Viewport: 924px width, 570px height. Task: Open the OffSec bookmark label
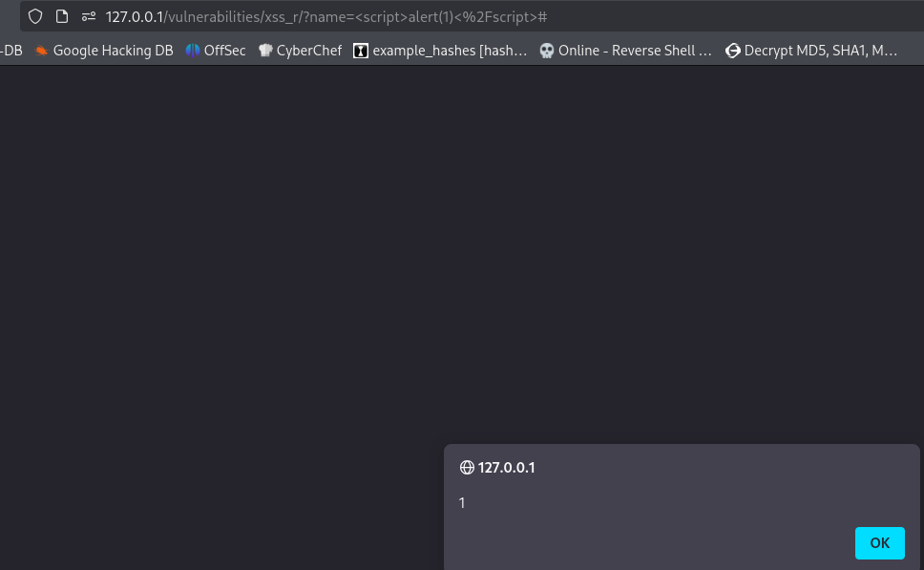(225, 51)
